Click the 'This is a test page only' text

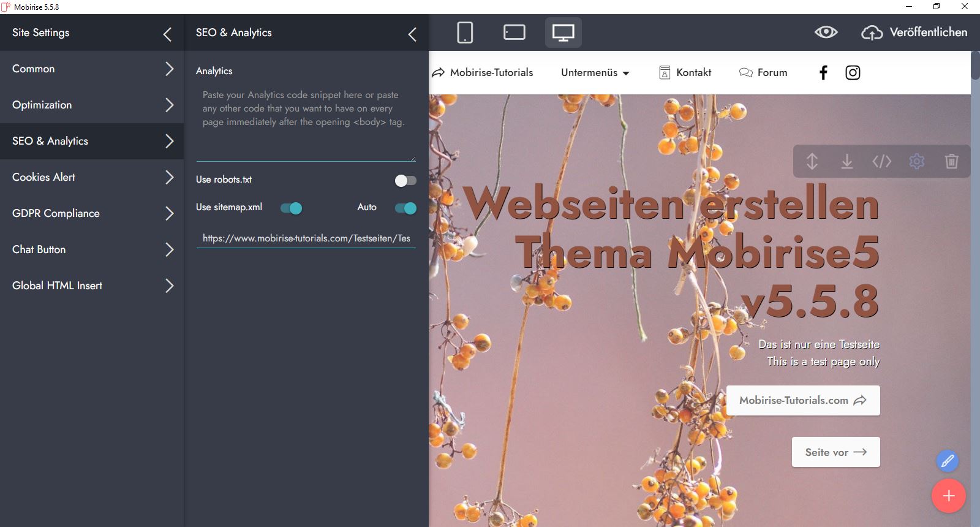823,362
